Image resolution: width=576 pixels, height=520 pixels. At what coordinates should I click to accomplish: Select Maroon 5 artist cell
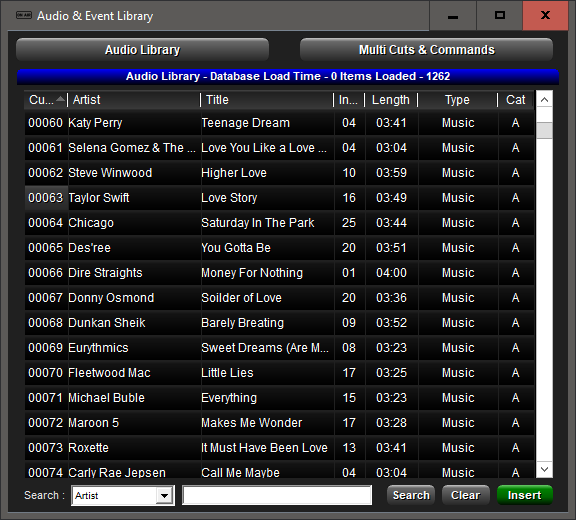(134, 422)
